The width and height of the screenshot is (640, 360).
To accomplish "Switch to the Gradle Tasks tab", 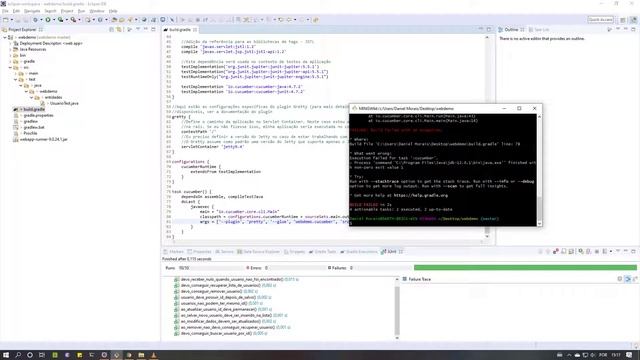I will (322, 252).
